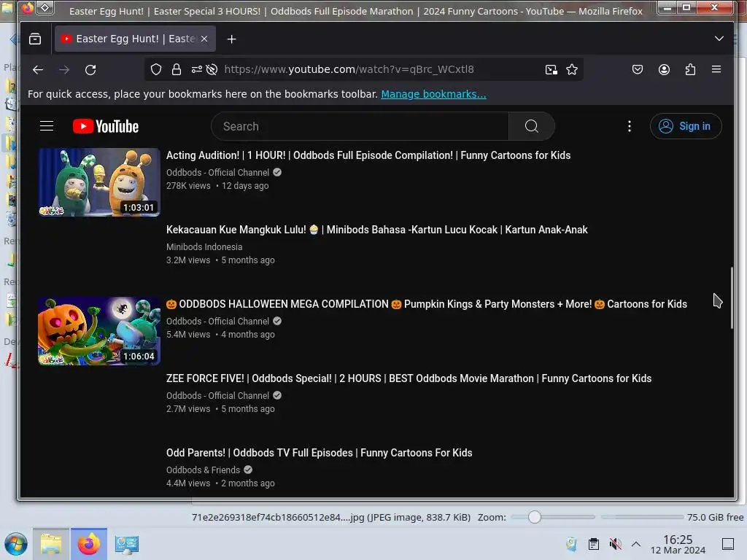Go forward to next page

[64, 69]
